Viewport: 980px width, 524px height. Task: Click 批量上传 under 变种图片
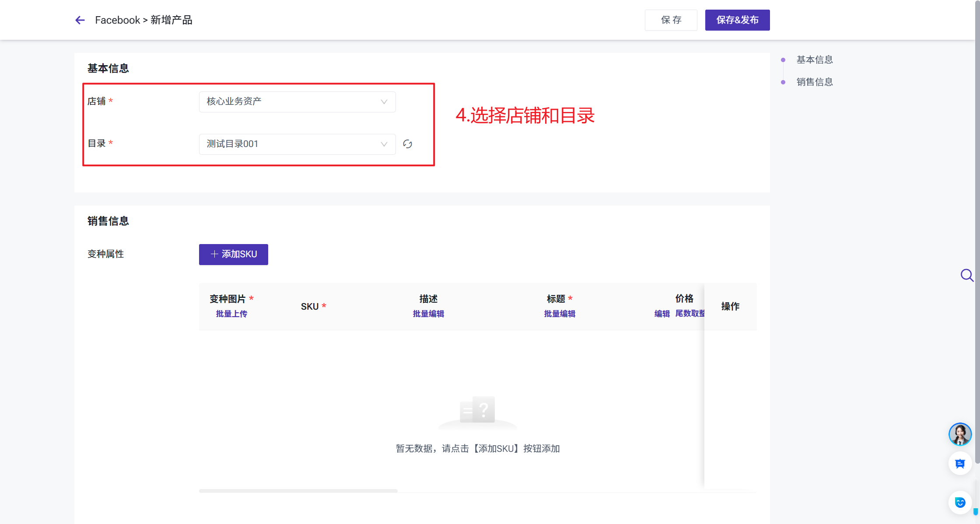click(231, 314)
